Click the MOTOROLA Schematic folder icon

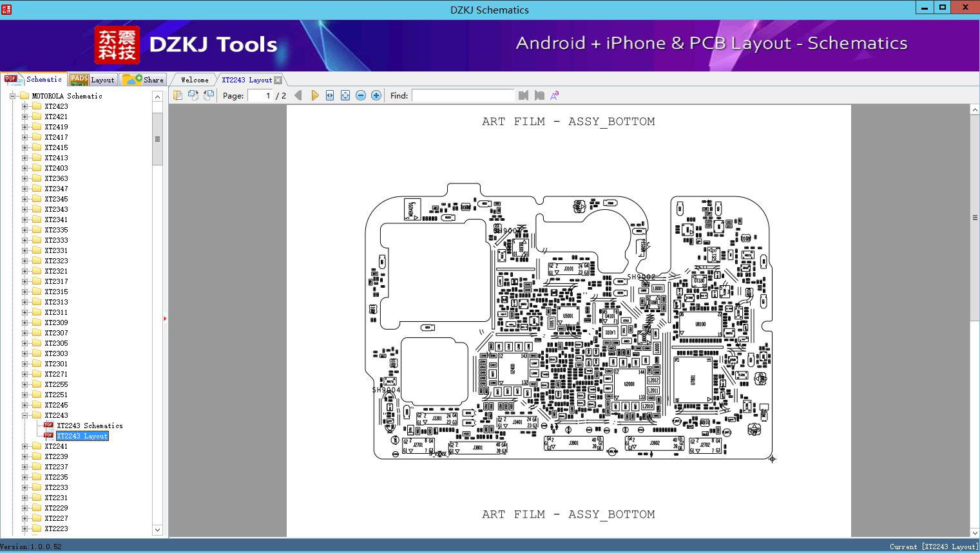[24, 95]
